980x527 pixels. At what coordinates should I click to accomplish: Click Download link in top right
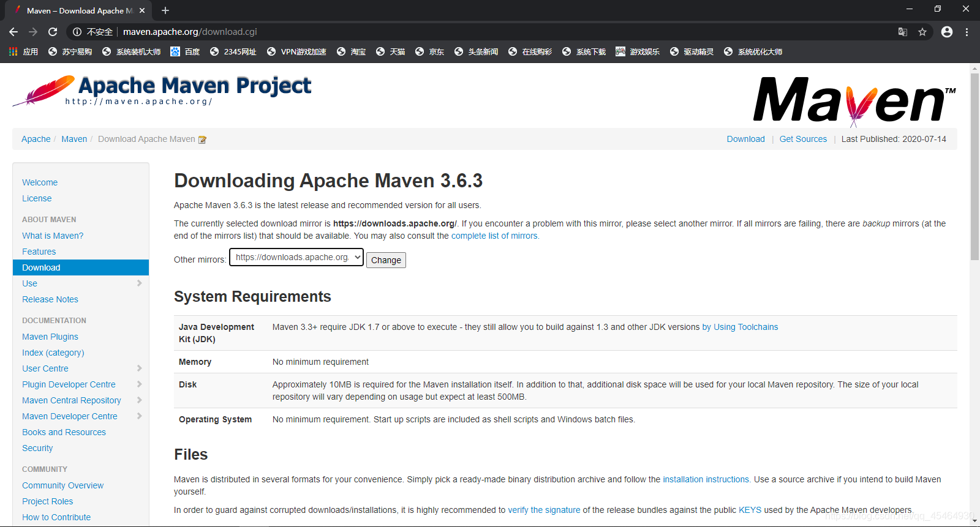point(746,139)
